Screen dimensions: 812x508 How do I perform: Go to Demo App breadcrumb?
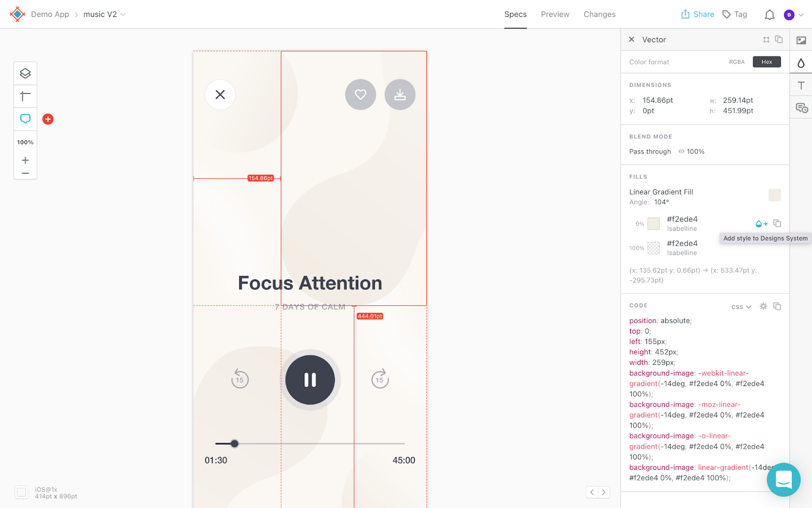[x=50, y=14]
